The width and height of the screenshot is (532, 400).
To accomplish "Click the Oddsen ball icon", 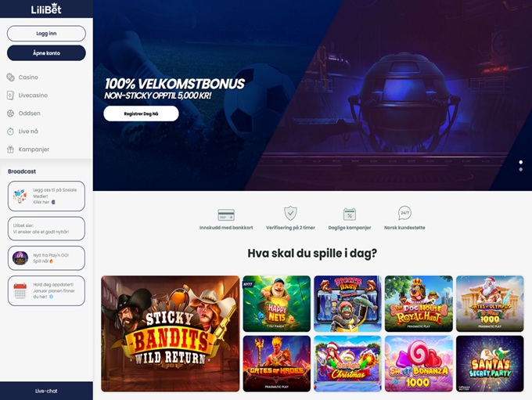I will coord(10,114).
